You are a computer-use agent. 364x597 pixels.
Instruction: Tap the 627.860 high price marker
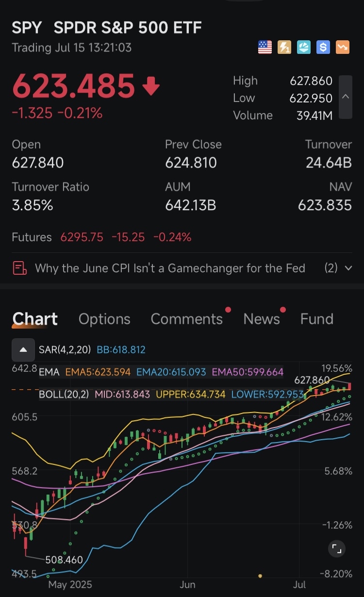[x=313, y=380]
